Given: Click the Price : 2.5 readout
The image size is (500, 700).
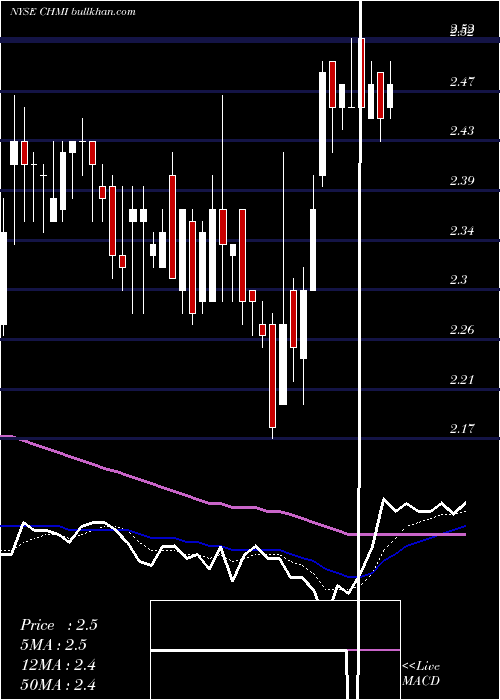Looking at the screenshot, I should pyautogui.click(x=58, y=625).
